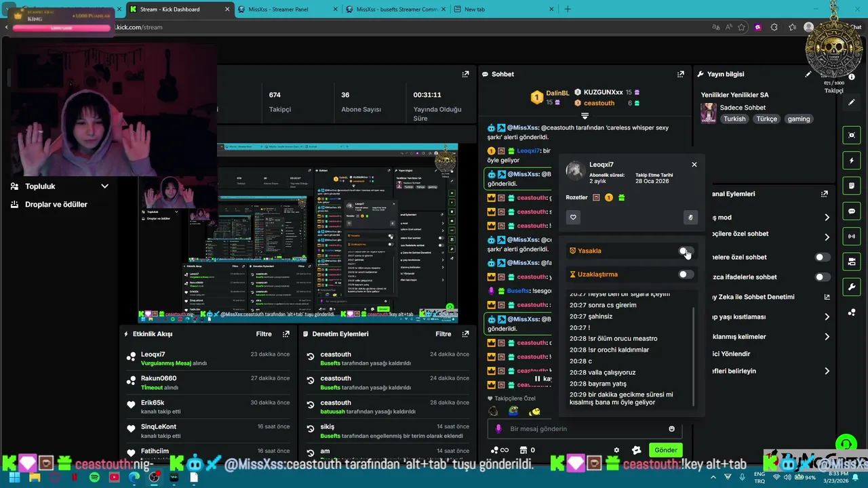Expand the 'belirleyin' option arrow

(827, 371)
